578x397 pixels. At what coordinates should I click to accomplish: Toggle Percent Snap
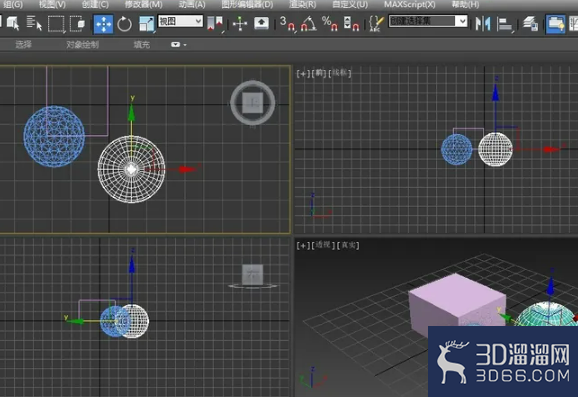point(330,24)
